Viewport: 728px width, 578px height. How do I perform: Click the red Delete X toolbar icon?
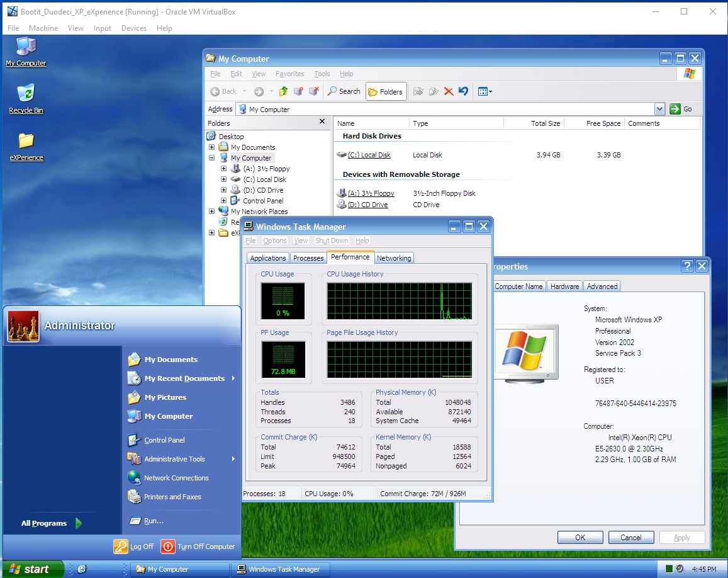449,91
